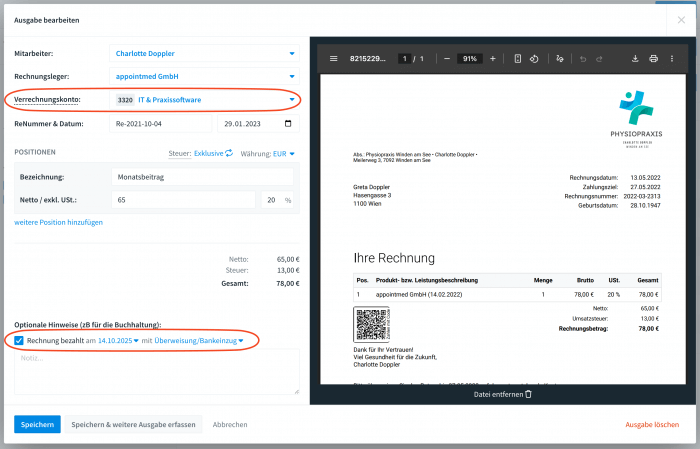This screenshot has height=449, width=700.
Task: Rotate the PDF document counterclockwise
Action: coord(535,59)
